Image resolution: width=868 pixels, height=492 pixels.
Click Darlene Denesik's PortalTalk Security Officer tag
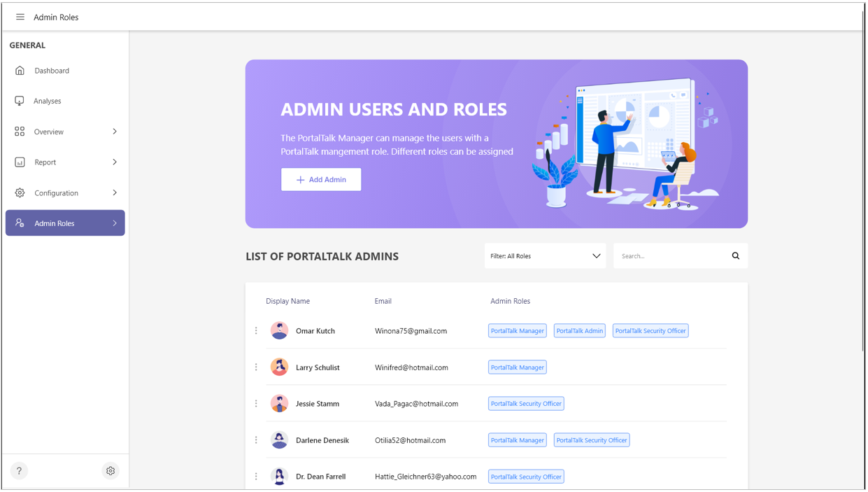(591, 440)
